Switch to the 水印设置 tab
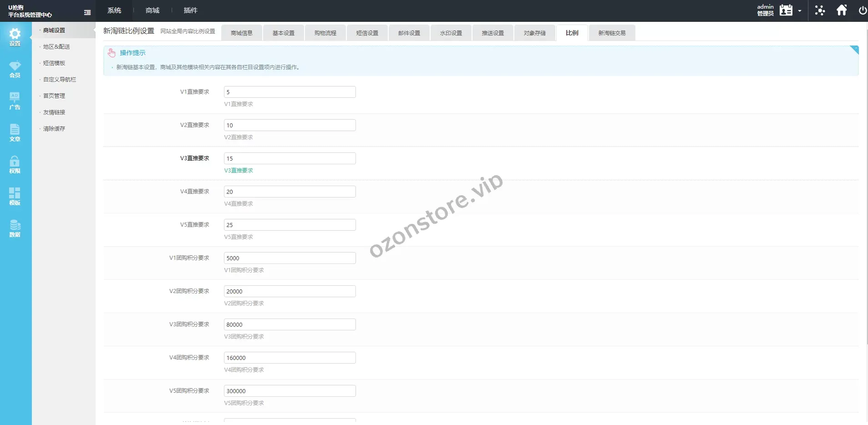 451,33
